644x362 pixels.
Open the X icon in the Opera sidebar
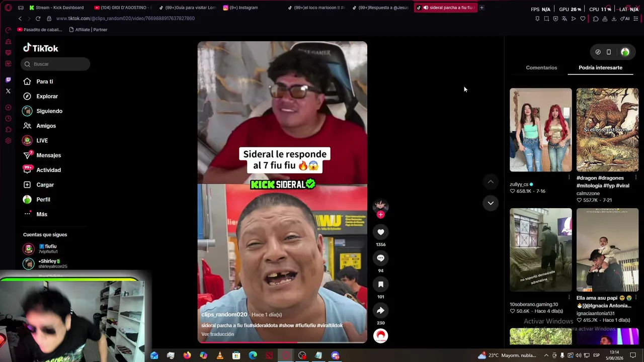(x=8, y=91)
